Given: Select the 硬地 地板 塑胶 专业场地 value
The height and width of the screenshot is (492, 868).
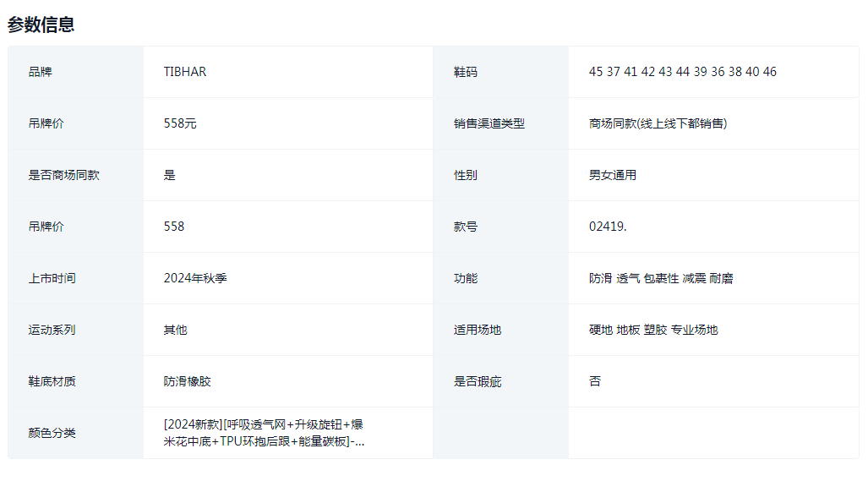Looking at the screenshot, I should point(653,330).
